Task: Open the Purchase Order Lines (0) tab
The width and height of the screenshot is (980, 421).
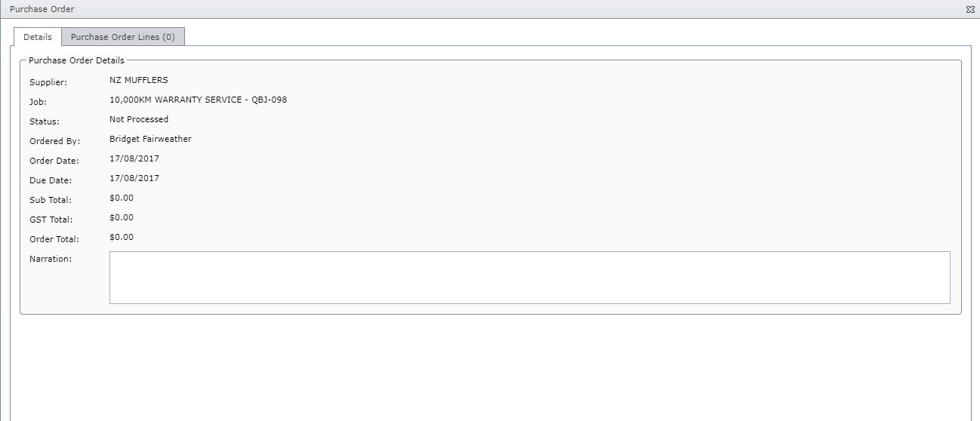Action: click(x=122, y=37)
